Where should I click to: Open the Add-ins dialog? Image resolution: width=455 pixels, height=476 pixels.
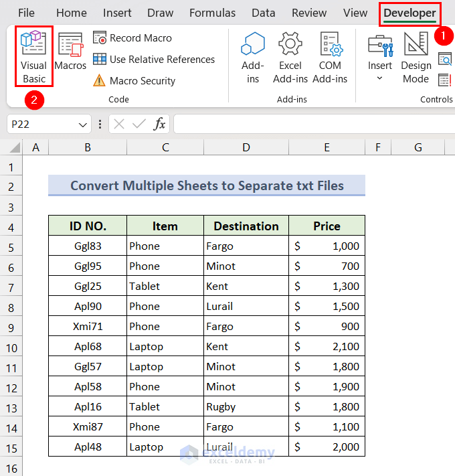pyautogui.click(x=253, y=58)
